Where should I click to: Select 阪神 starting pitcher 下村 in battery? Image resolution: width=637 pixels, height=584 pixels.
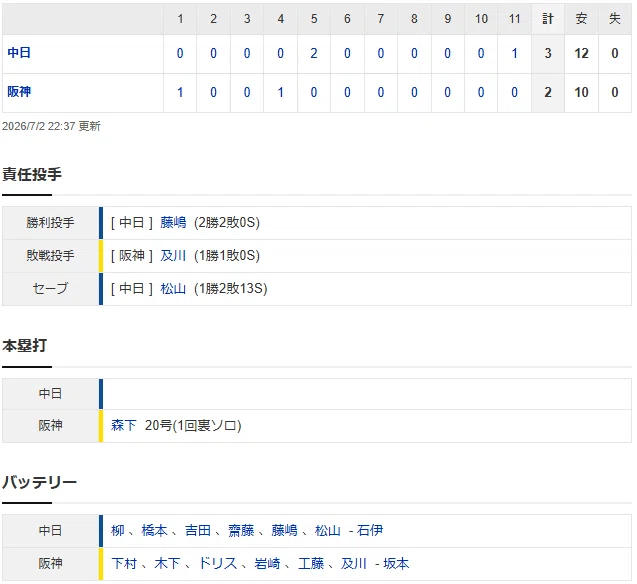(124, 563)
